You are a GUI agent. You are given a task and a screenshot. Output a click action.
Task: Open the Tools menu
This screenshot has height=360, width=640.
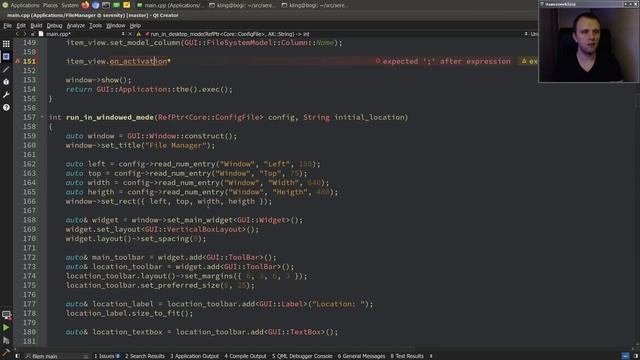point(96,25)
